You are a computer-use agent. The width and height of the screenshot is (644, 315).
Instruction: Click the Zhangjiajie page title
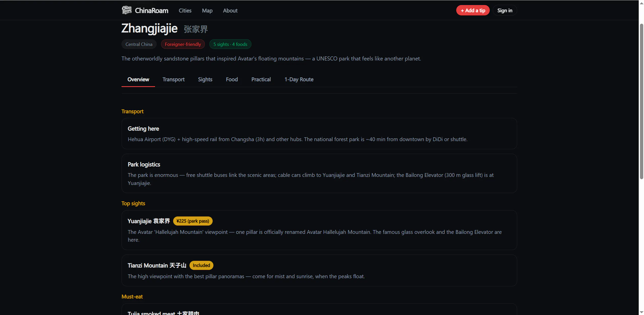click(149, 28)
